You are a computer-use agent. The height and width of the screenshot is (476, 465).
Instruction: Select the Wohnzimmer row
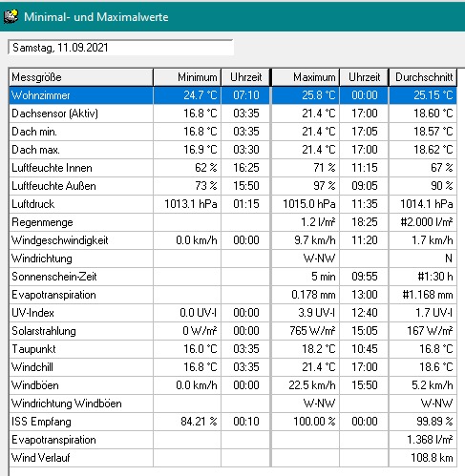pos(233,95)
